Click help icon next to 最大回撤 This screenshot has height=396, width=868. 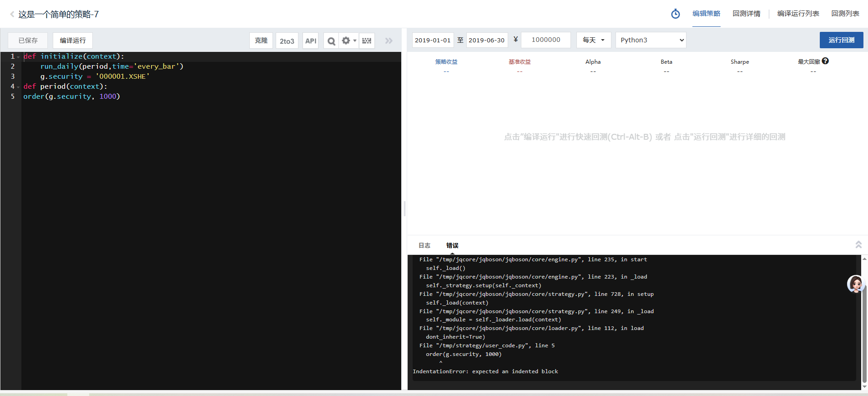pyautogui.click(x=825, y=61)
